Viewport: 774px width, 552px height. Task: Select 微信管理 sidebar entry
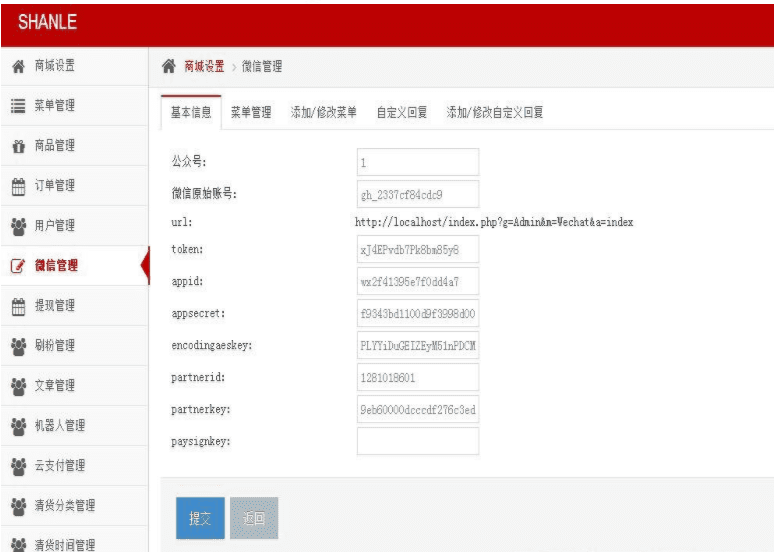click(x=74, y=266)
